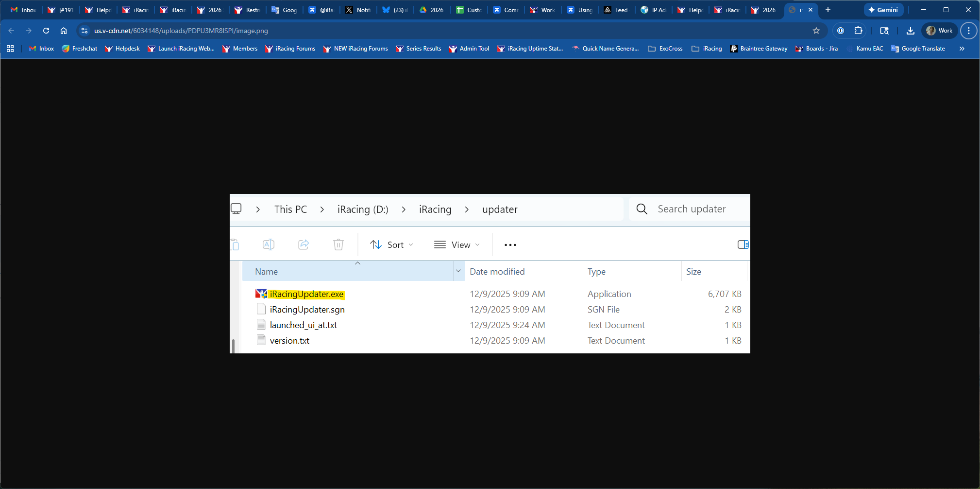Image resolution: width=980 pixels, height=489 pixels.
Task: Open the 1Password extension icon
Action: [841, 31]
